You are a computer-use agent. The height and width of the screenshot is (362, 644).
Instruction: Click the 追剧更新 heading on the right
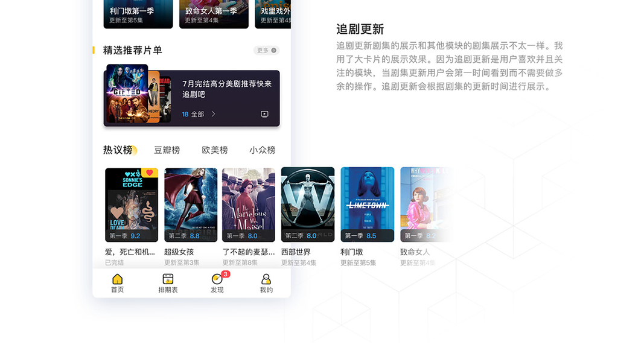click(x=360, y=29)
